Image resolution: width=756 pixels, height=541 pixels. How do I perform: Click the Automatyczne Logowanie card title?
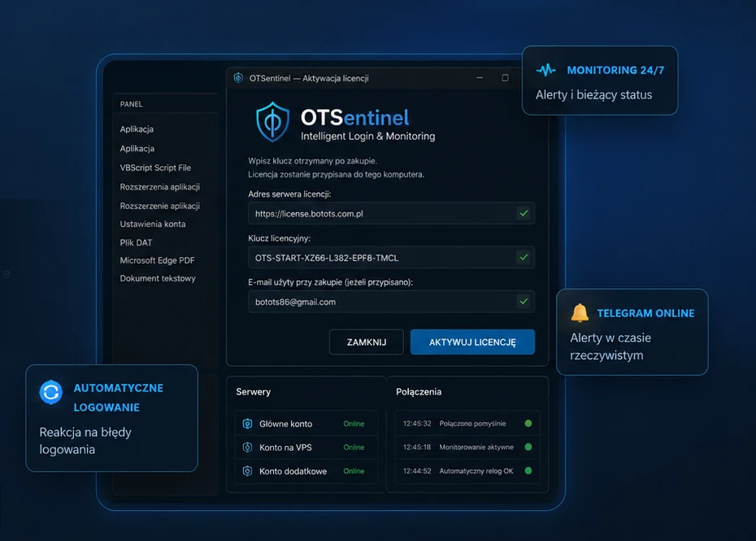tap(118, 398)
